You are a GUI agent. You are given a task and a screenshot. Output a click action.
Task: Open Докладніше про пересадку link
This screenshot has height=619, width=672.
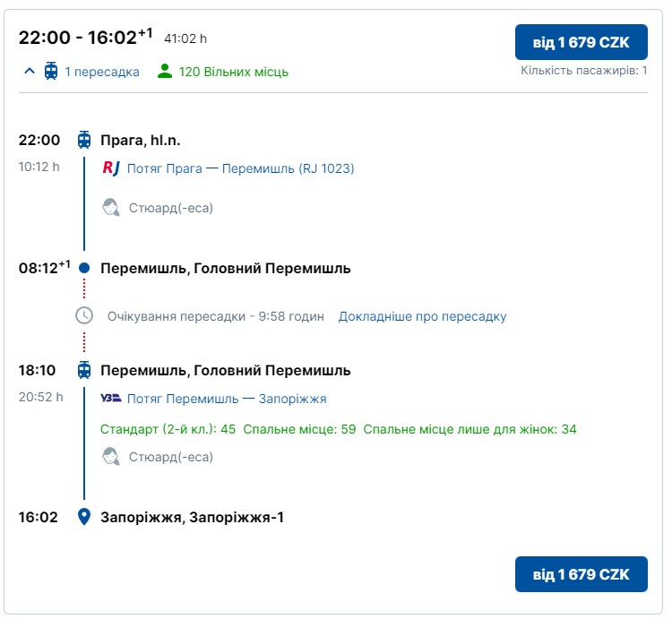pos(422,316)
